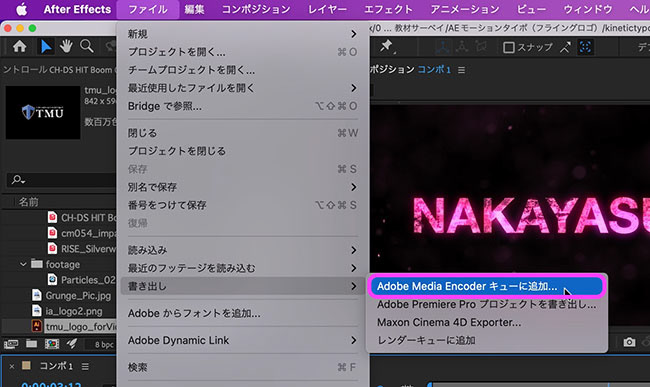This screenshot has height=387, width=650.
Task: Choose チームプロジェクトを開く menu item
Action: [x=243, y=70]
